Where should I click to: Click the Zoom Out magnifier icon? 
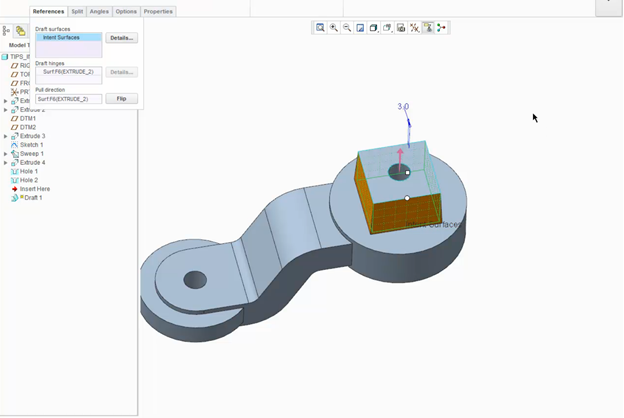pos(347,27)
